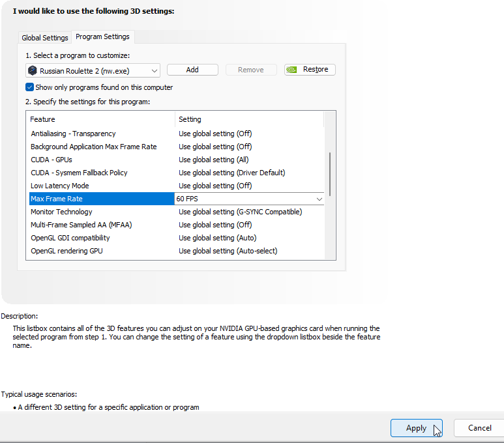Click the NVIDIA logo on Restore button

pyautogui.click(x=291, y=70)
